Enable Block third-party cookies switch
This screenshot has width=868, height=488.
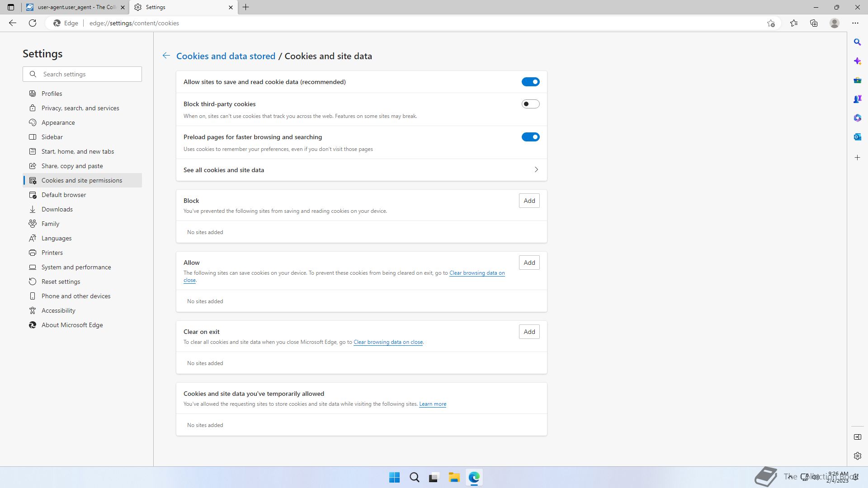[x=530, y=104]
